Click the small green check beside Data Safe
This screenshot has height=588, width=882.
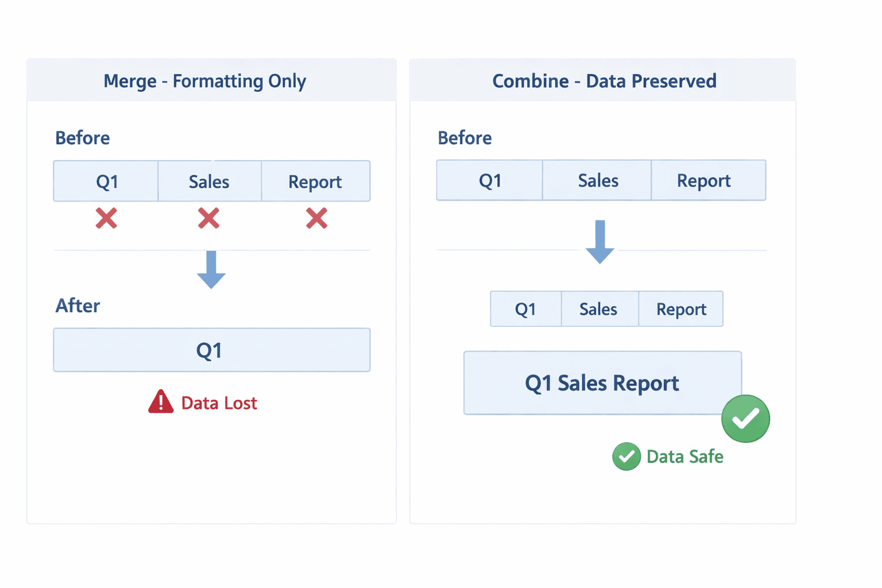[626, 457]
